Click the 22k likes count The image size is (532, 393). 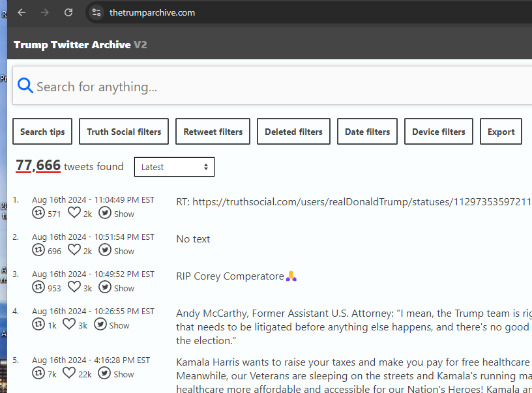click(85, 374)
